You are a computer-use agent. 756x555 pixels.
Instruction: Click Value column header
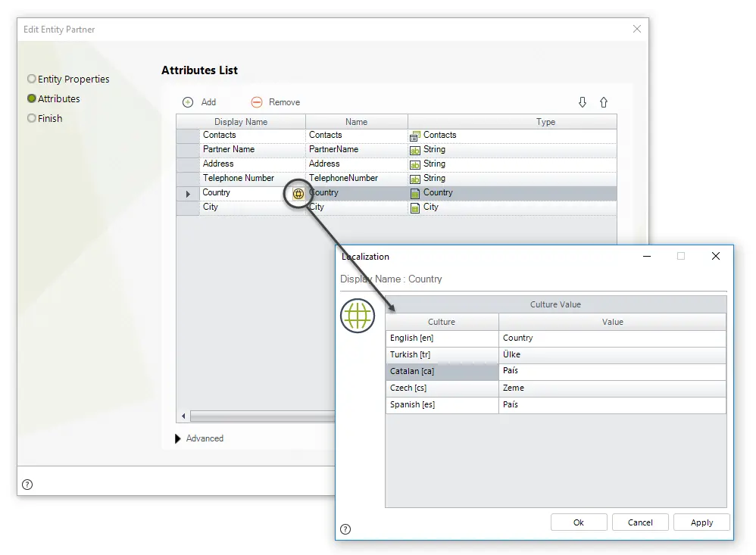pos(612,322)
